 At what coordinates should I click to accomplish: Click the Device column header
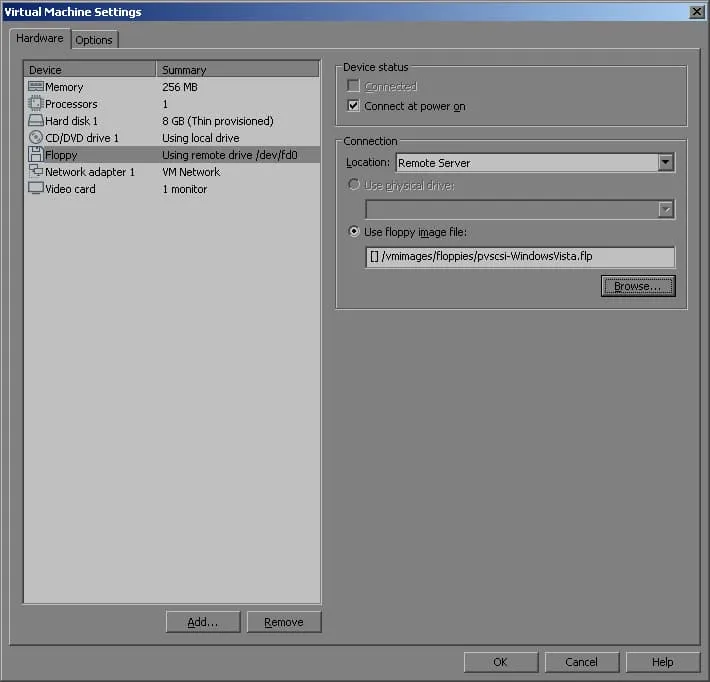pos(90,69)
